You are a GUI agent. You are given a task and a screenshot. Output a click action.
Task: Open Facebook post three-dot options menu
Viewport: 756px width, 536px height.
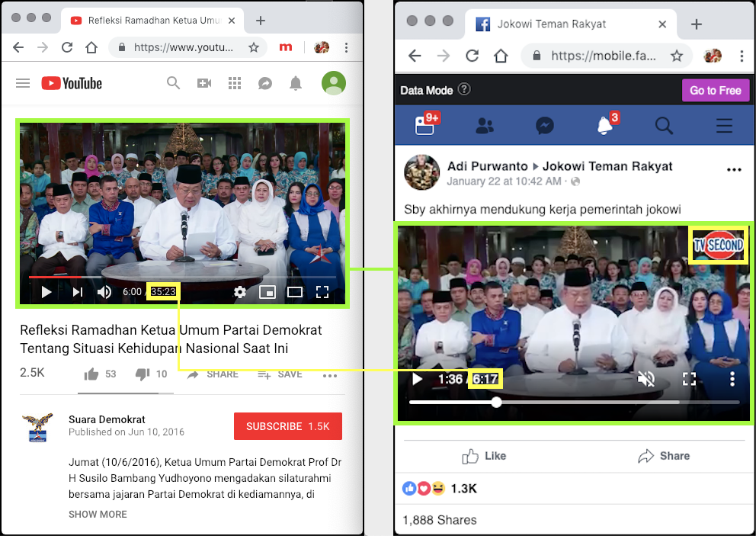pyautogui.click(x=734, y=170)
